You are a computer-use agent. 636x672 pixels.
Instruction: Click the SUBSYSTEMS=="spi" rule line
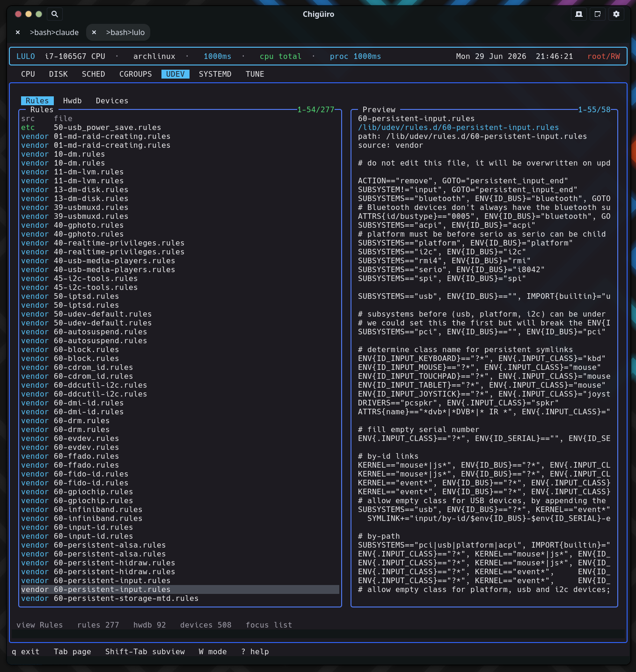[x=442, y=278]
